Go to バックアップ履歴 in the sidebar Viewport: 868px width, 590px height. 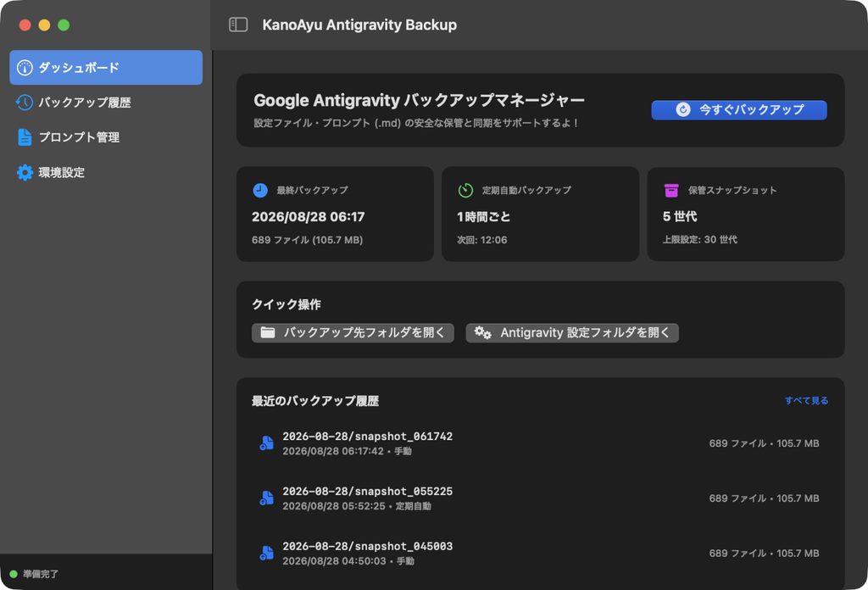(x=106, y=103)
